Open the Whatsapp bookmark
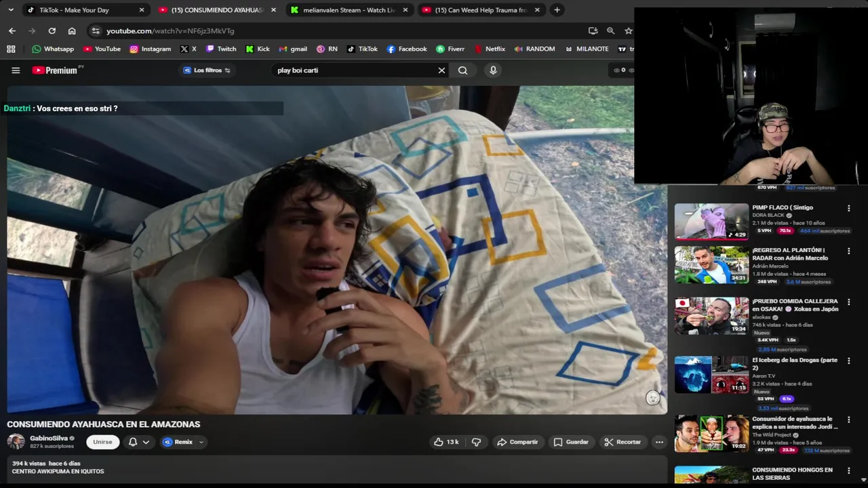Viewport: 868px width, 488px height. [53, 49]
